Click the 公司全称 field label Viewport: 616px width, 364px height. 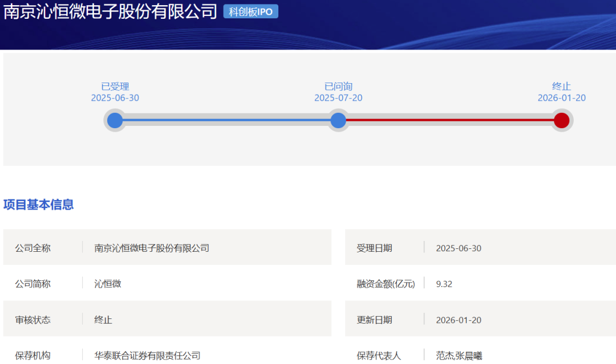click(x=33, y=248)
